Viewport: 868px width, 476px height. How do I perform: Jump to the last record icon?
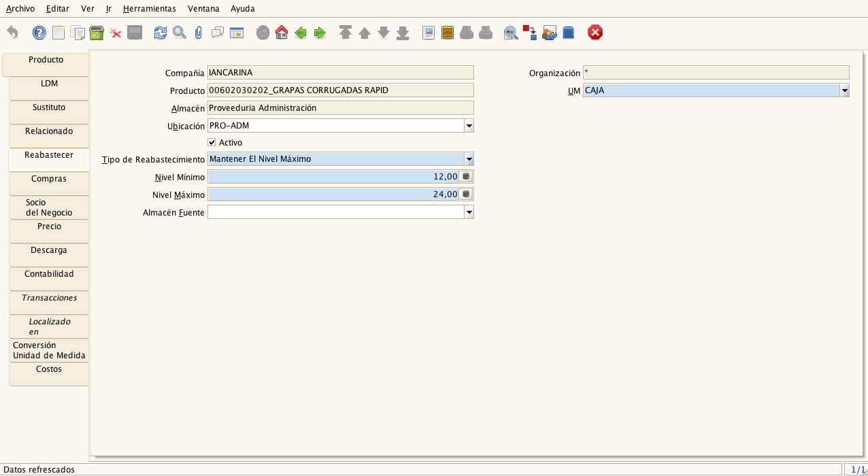pyautogui.click(x=403, y=33)
